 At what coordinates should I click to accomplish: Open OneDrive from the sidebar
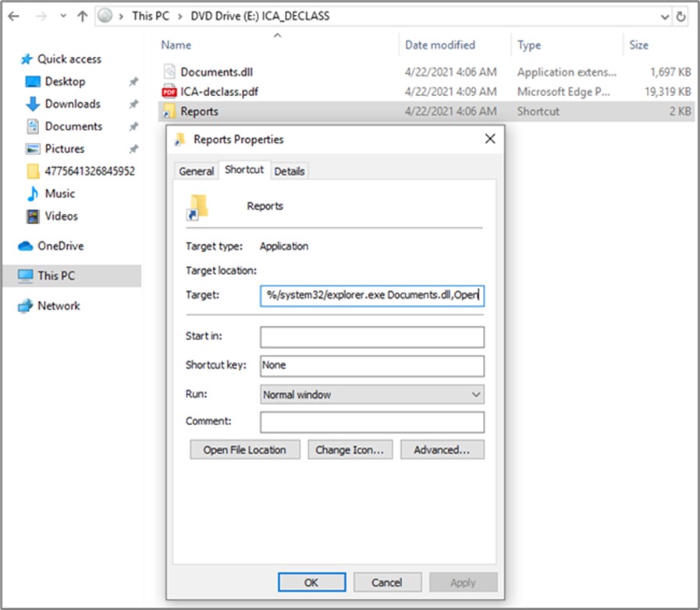60,246
